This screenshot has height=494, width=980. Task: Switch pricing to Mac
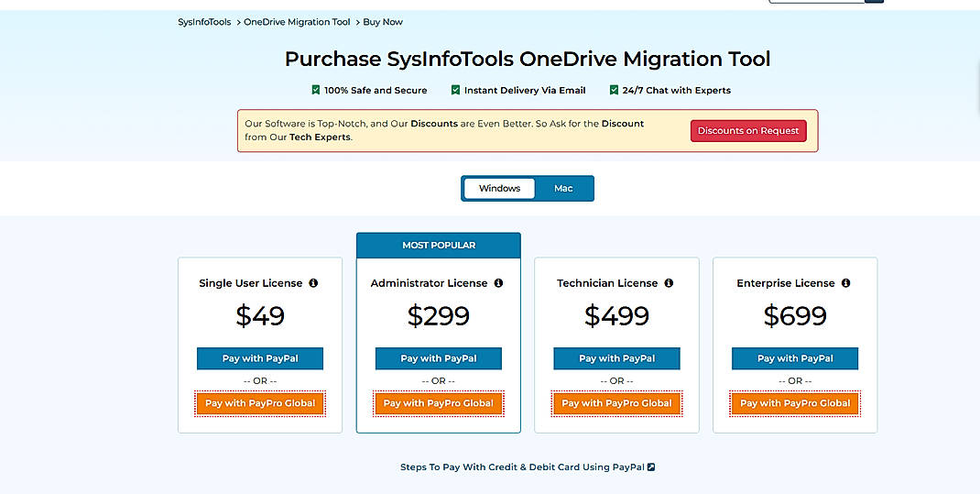(x=563, y=188)
